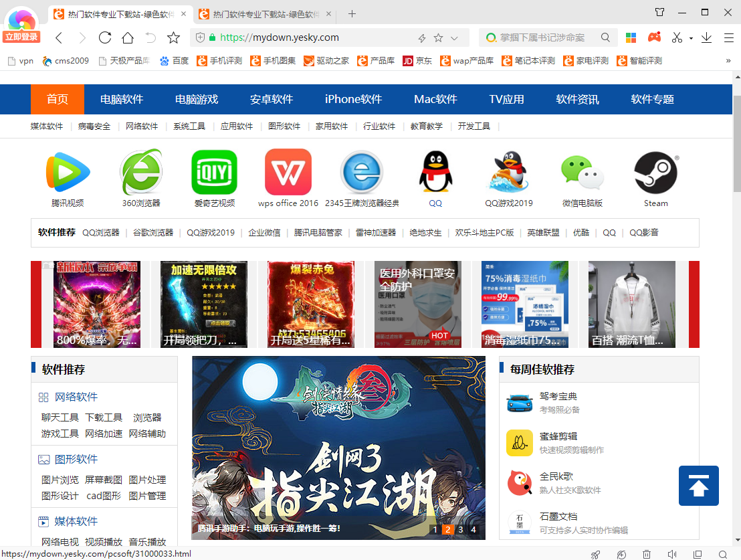Click the 下载工具 category link
This screenshot has width=741, height=560.
(104, 417)
